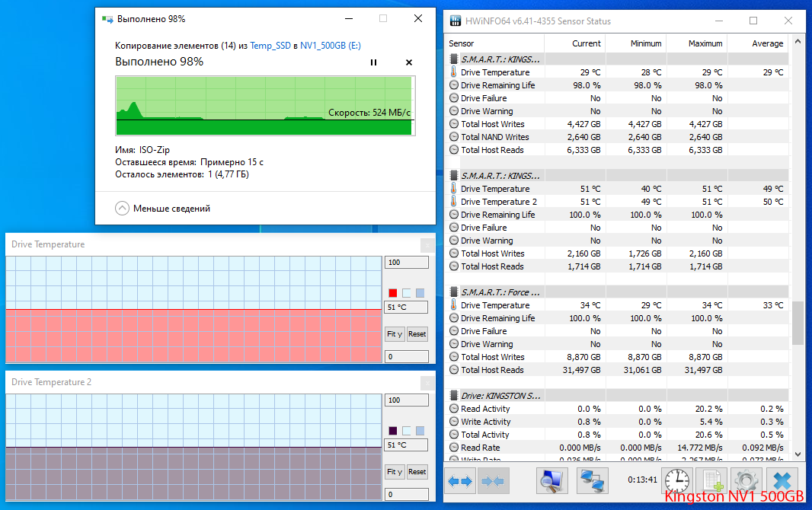Click the HWiNFO64 title bar app icon
812x510 pixels.
[456, 21]
